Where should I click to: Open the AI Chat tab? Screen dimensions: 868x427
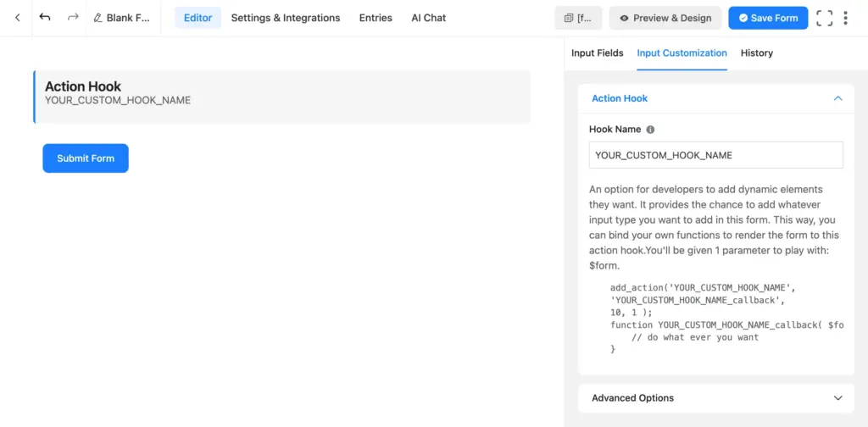(x=428, y=18)
